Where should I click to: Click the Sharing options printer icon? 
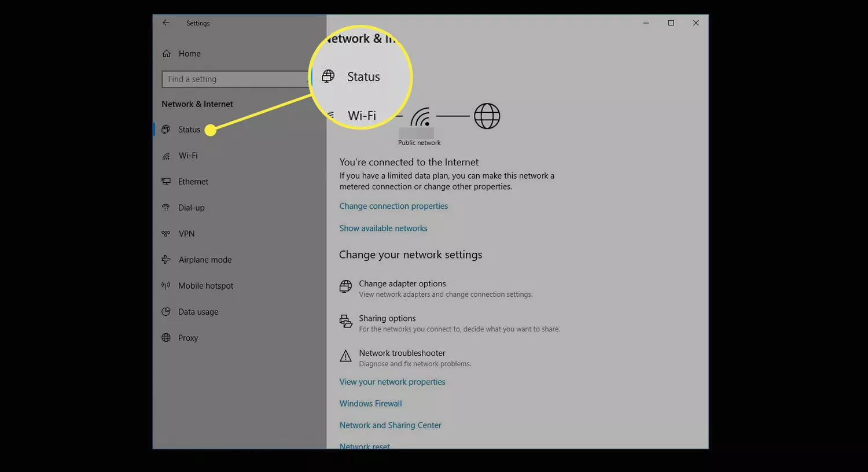345,322
